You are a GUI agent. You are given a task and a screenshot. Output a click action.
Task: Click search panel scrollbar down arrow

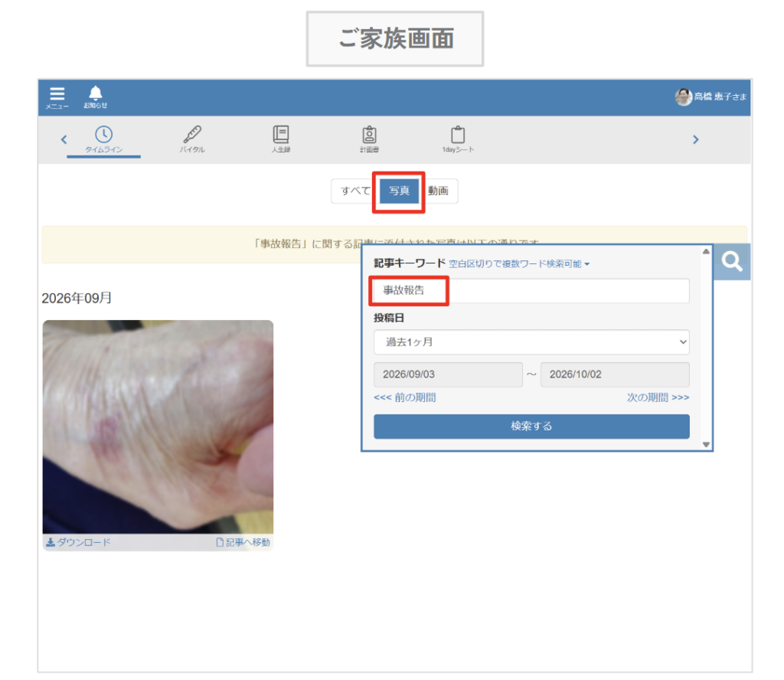(706, 444)
